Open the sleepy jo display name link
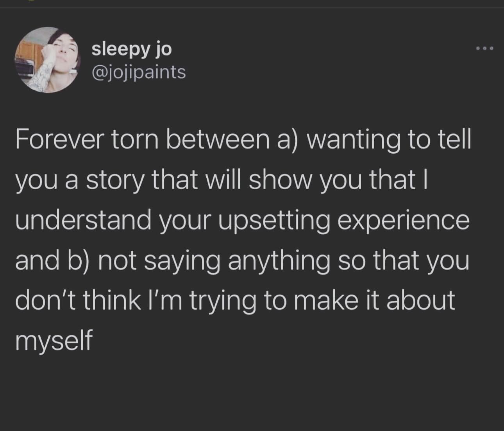This screenshot has height=431, width=504. pos(132,49)
